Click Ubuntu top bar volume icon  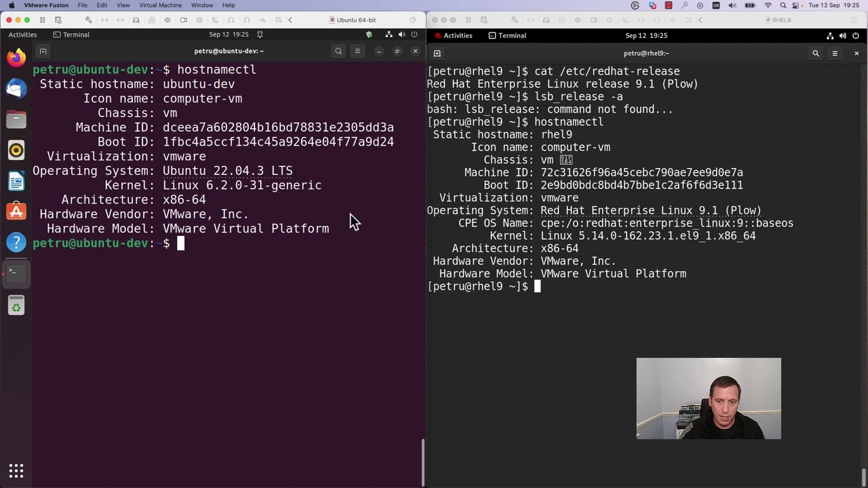click(402, 35)
